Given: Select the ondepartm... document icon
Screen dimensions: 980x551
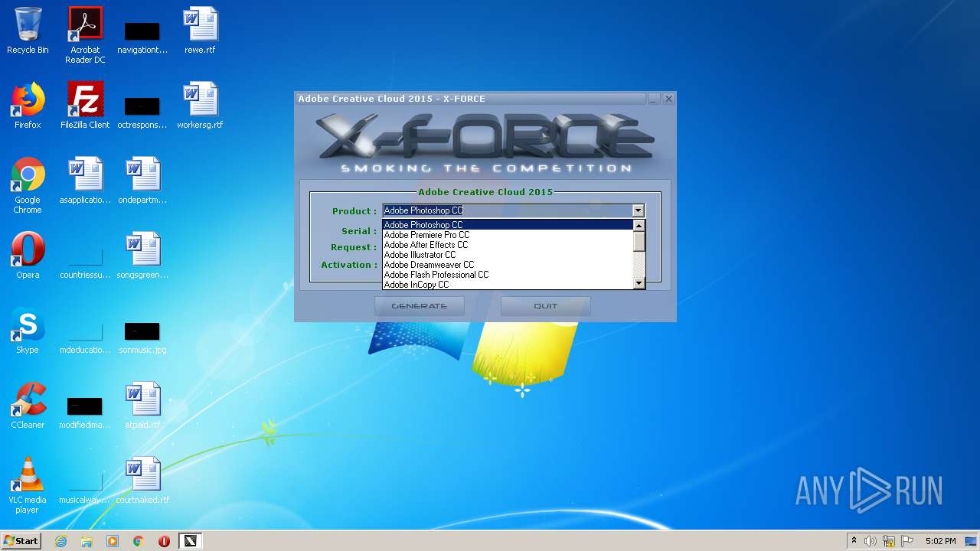Looking at the screenshot, I should point(142,181).
